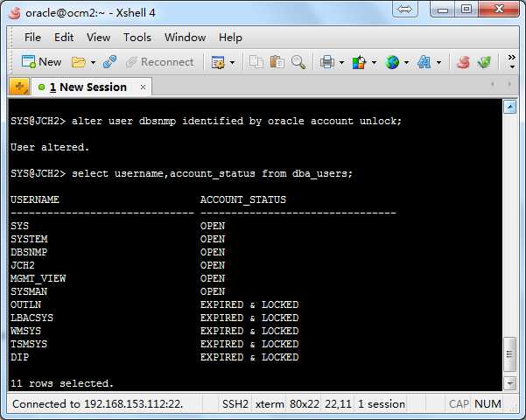The height and width of the screenshot is (420, 526).
Task: Click the SSH2 status bar entry
Action: point(235,404)
